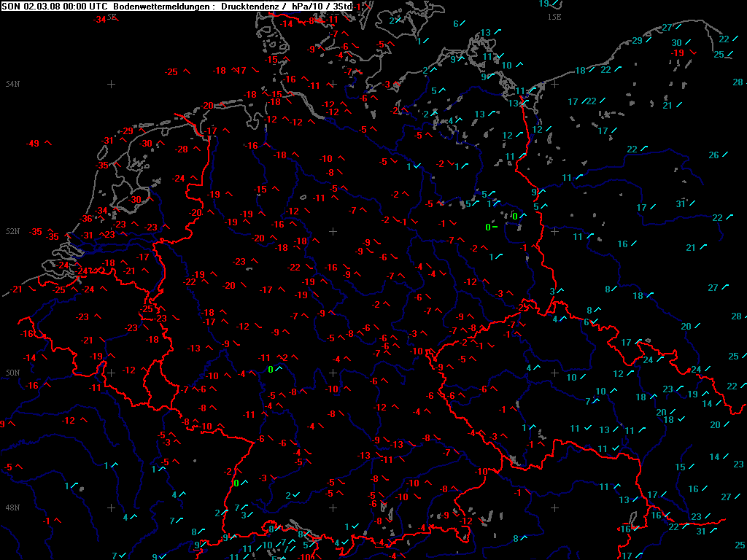Click the red -28 station value

click(x=182, y=149)
